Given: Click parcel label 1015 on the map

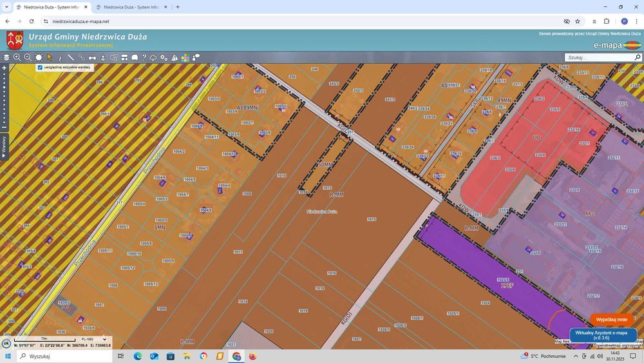Looking at the screenshot, I should point(372,219).
